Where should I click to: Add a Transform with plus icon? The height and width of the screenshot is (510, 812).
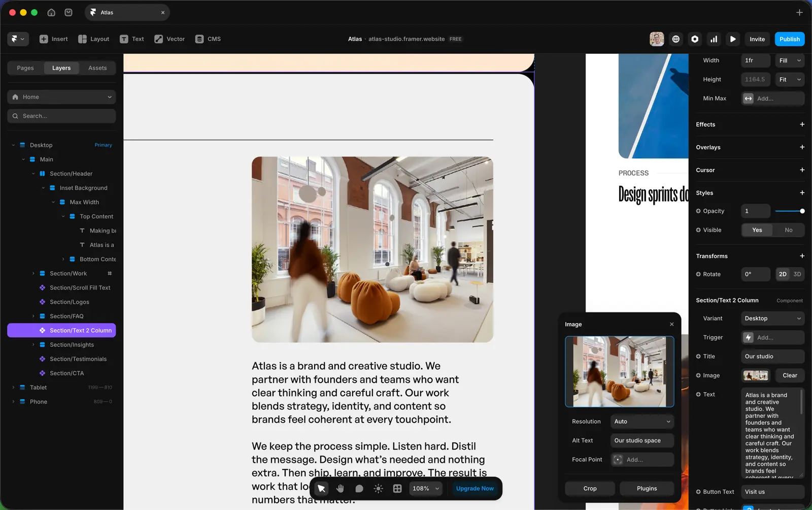pos(802,256)
